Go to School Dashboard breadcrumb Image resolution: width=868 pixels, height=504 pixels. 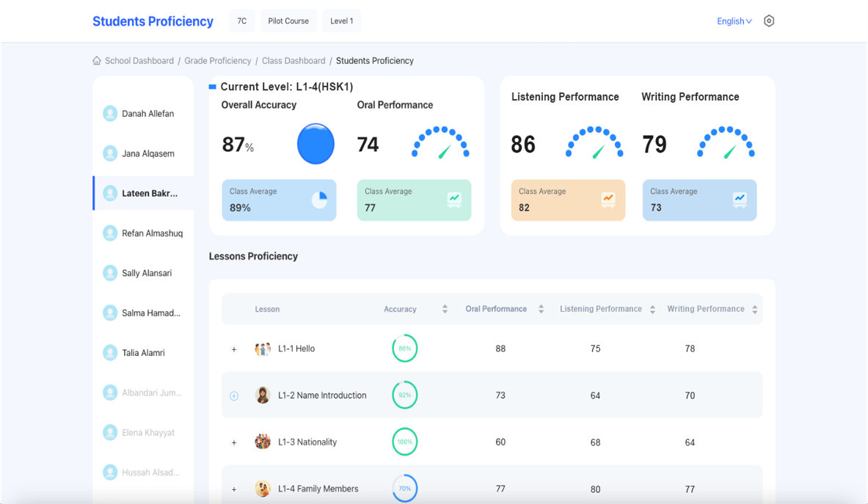click(x=139, y=61)
